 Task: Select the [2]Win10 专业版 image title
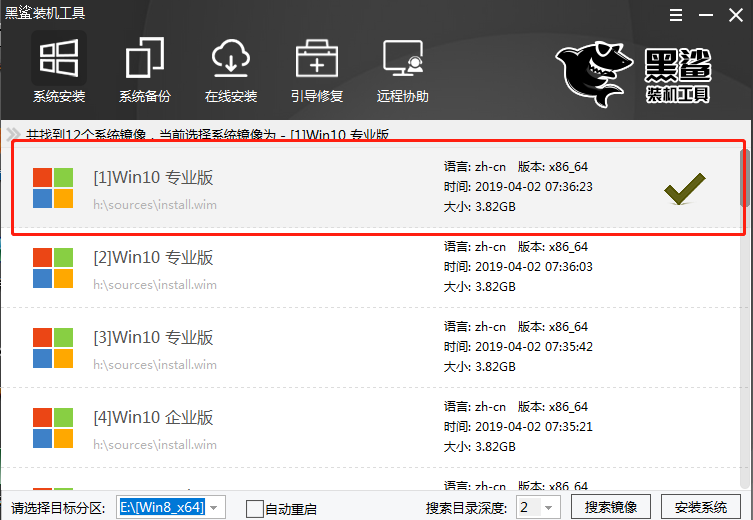tap(153, 257)
